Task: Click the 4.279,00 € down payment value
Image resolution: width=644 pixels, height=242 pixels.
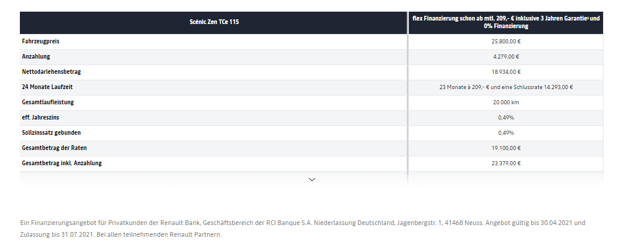Action: (x=505, y=57)
